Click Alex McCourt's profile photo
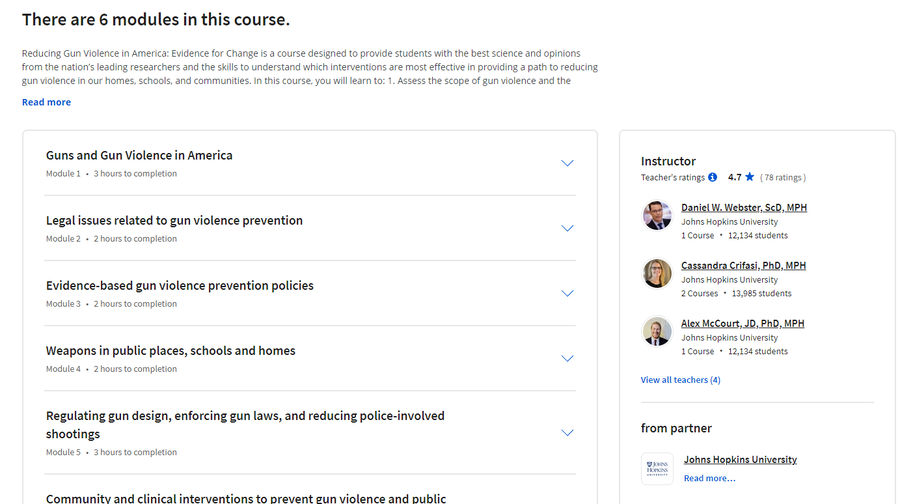The image size is (900, 504). point(657,331)
